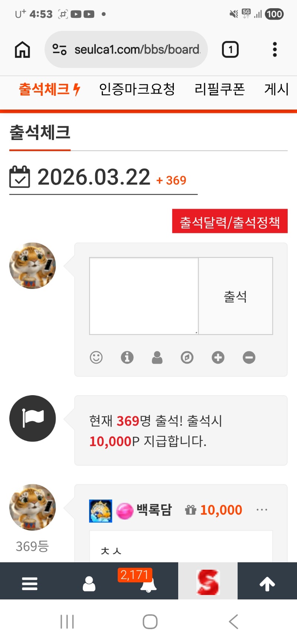Click the 출석 submit button

pyautogui.click(x=236, y=296)
